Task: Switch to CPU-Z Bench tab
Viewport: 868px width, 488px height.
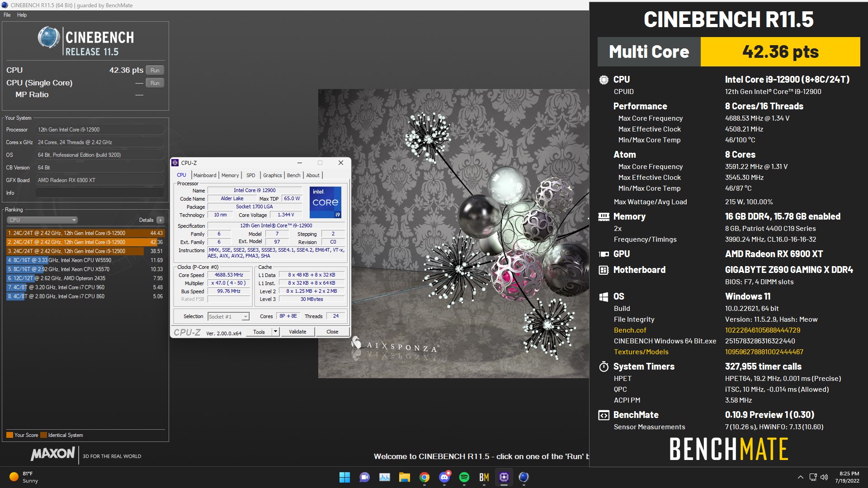Action: click(x=293, y=175)
